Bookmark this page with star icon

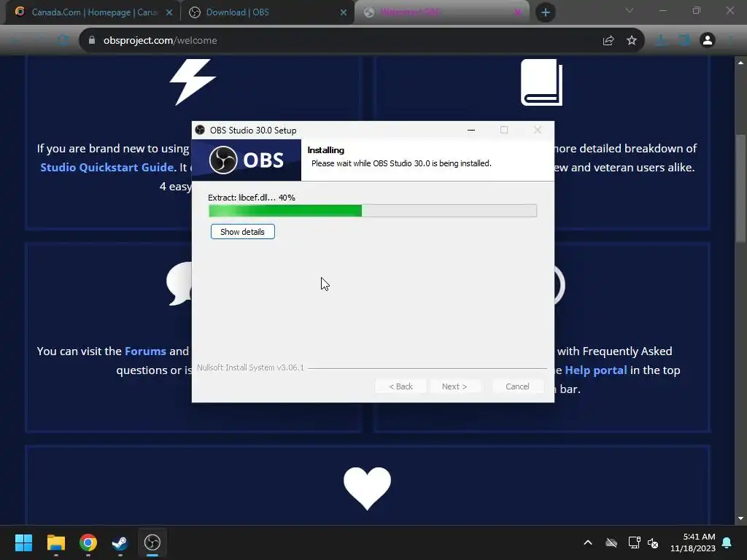click(632, 41)
